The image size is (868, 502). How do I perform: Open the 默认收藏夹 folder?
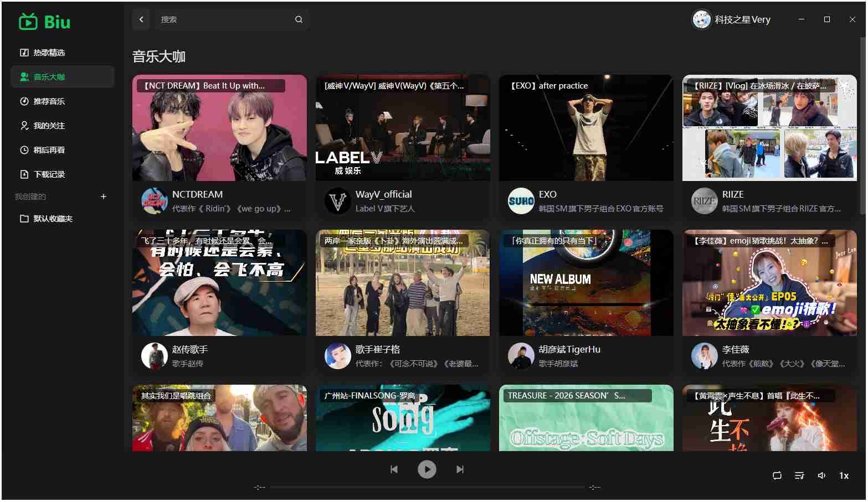pos(53,219)
